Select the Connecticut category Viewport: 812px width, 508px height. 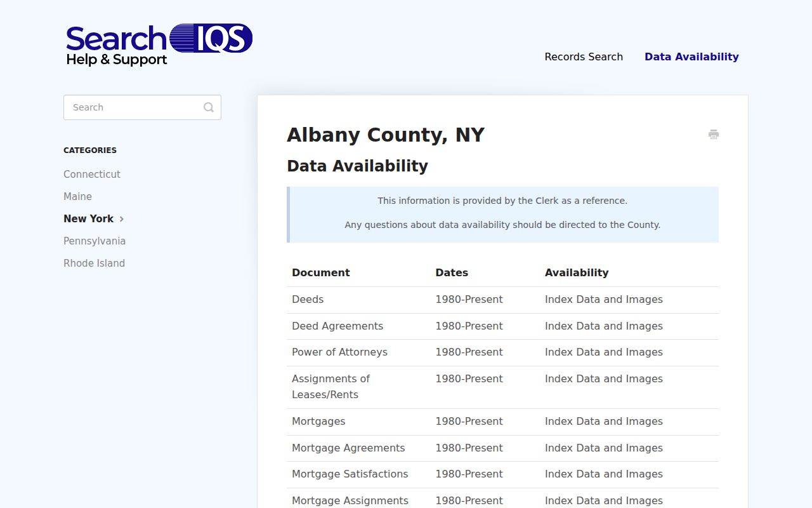92,174
